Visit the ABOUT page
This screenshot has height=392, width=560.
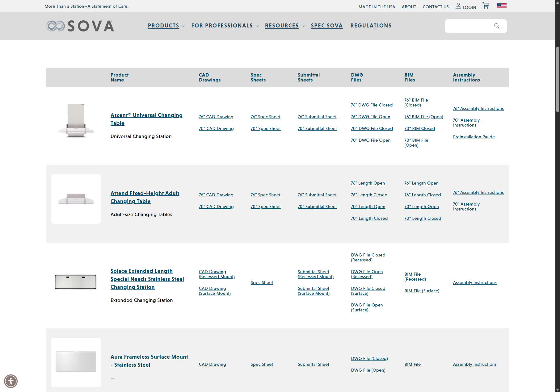(x=409, y=7)
